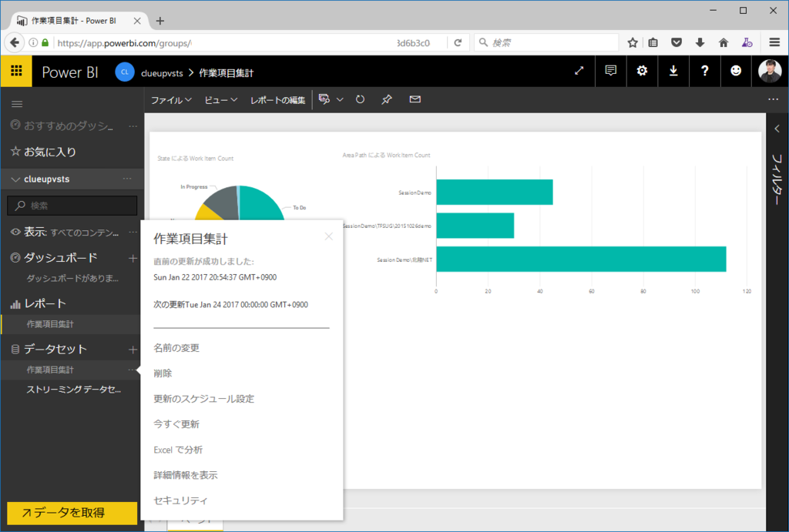Click the clueupvsts breadcrumb link
The height and width of the screenshot is (532, 789).
click(x=162, y=73)
